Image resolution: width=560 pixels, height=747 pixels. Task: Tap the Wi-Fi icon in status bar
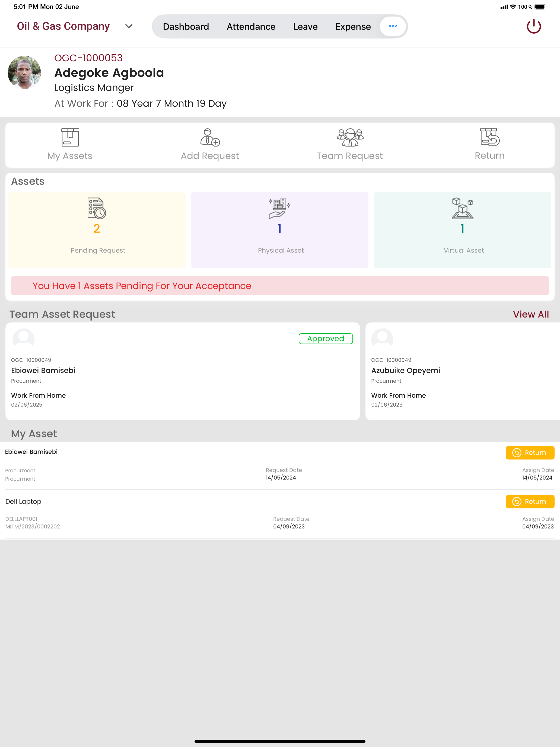coord(513,7)
